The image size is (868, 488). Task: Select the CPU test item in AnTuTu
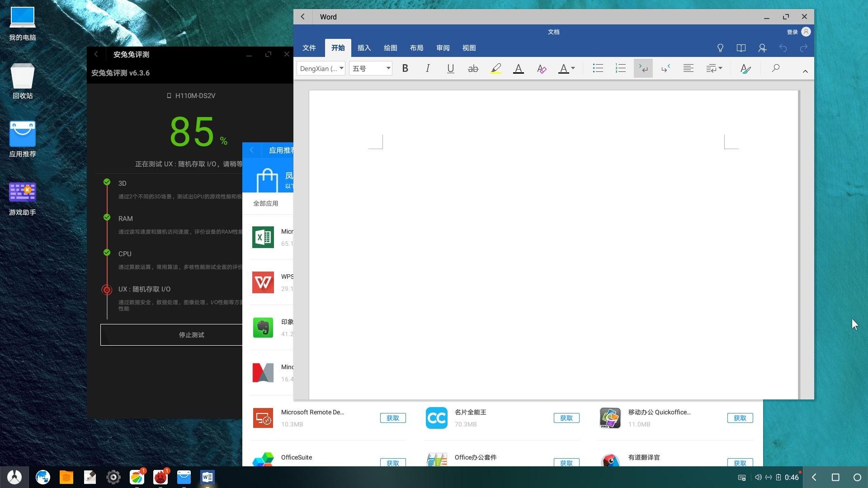pyautogui.click(x=125, y=254)
